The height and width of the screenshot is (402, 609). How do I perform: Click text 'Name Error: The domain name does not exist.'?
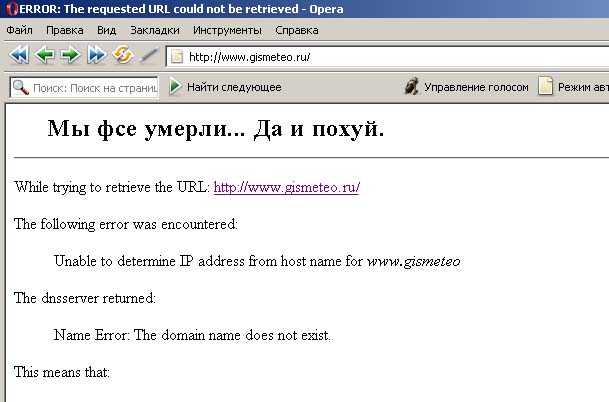coord(192,335)
